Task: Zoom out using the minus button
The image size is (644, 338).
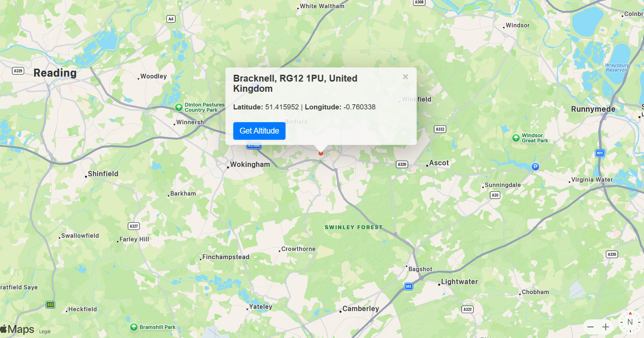Action: coord(590,327)
